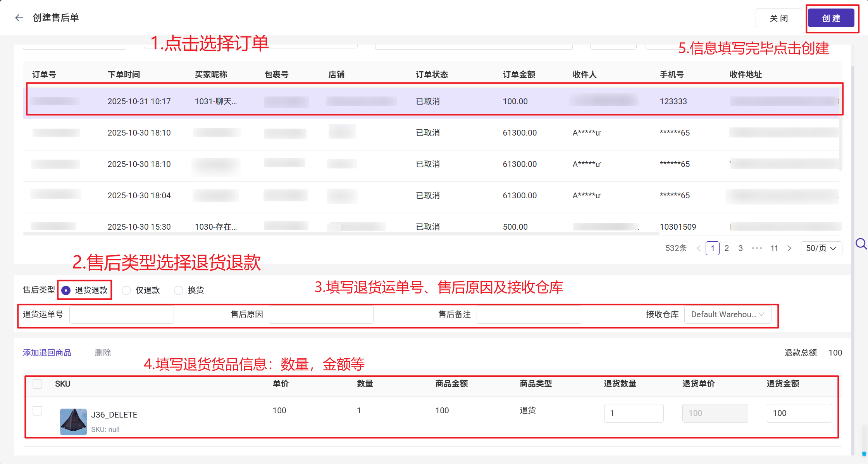Open the 接收仓库 Default Warehouse dropdown
The width and height of the screenshot is (868, 464).
coord(727,314)
